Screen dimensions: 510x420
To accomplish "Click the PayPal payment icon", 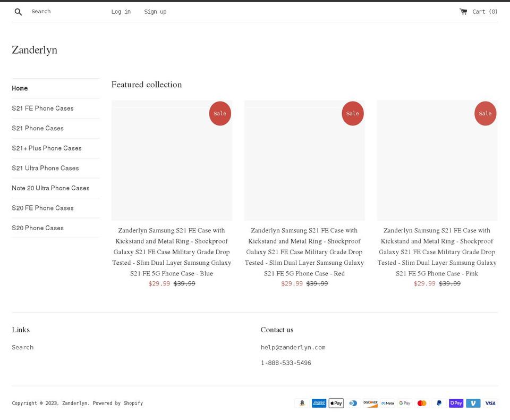I will point(439,403).
